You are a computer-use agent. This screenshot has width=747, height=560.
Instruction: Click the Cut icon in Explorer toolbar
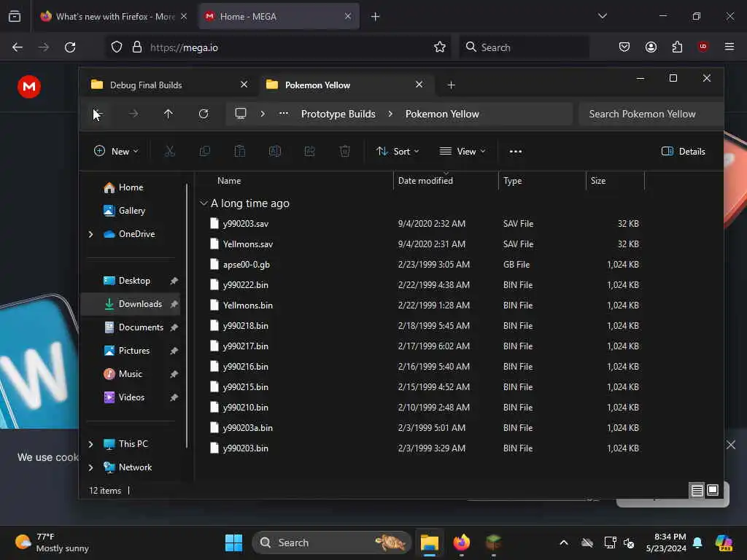(x=169, y=152)
